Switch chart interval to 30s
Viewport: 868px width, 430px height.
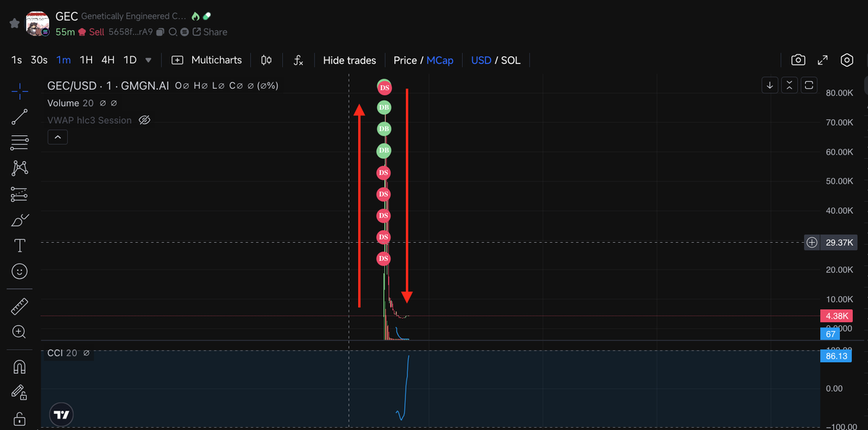[39, 60]
